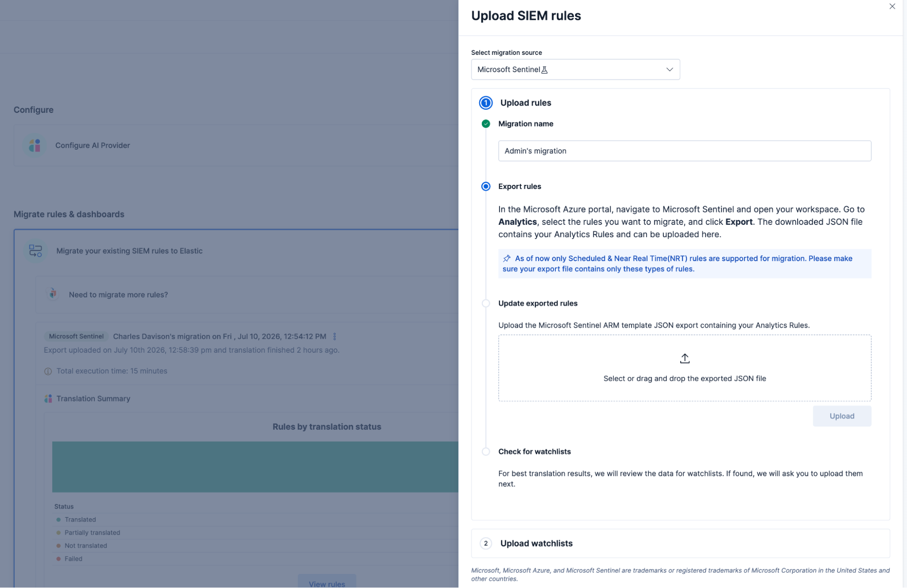Click the pin icon in the callout
Image resolution: width=907 pixels, height=588 pixels.
click(x=507, y=258)
